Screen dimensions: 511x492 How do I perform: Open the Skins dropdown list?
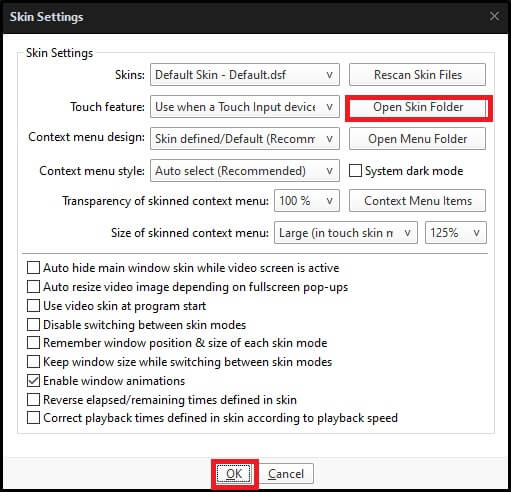tap(245, 75)
